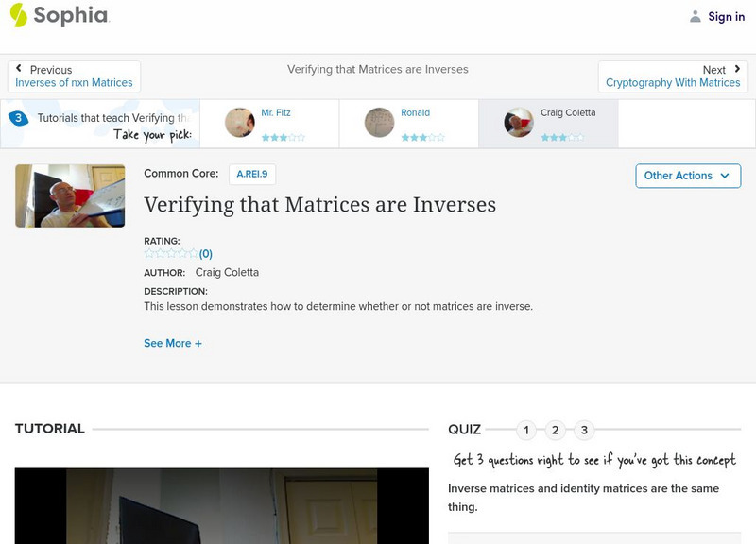The height and width of the screenshot is (544, 756).
Task: Go to quiz question 1
Action: [x=526, y=431]
